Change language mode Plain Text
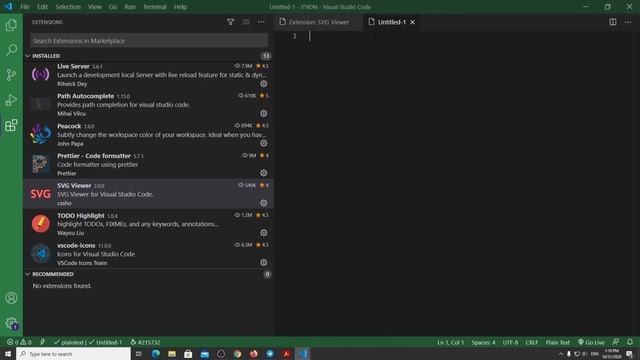Image resolution: width=640 pixels, height=360 pixels. pos(558,342)
